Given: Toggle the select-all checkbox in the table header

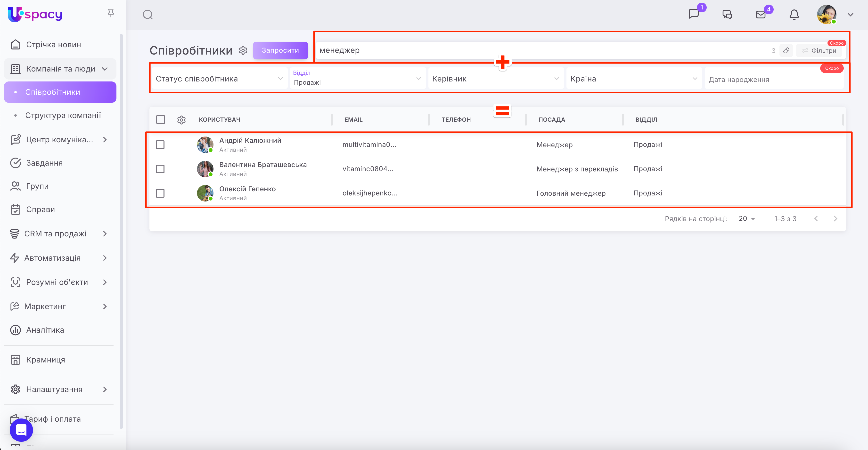Looking at the screenshot, I should tap(160, 120).
